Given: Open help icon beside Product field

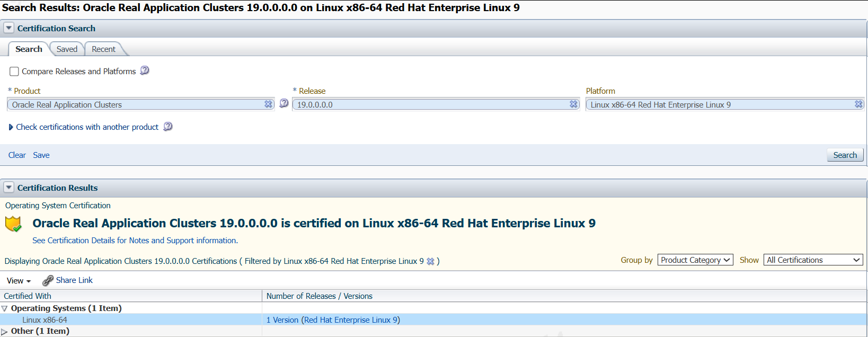Looking at the screenshot, I should point(284,103).
